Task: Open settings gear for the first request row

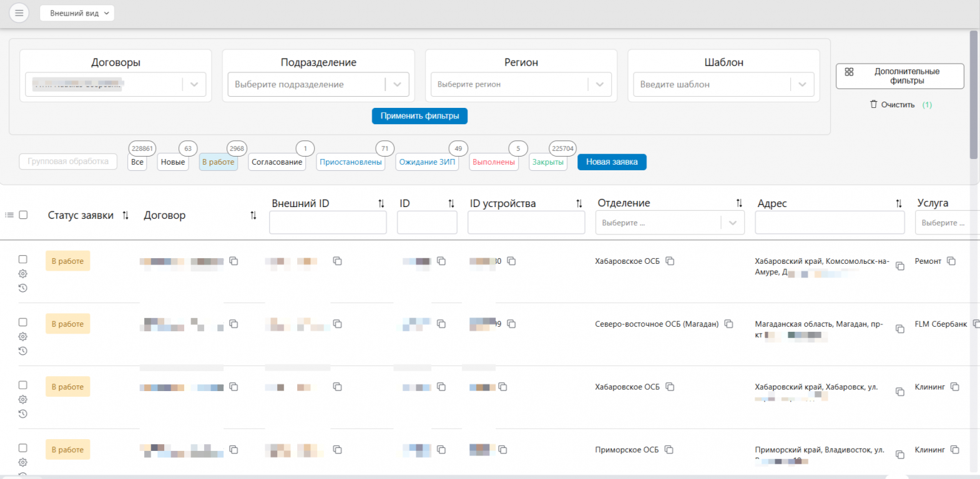Action: [x=23, y=274]
